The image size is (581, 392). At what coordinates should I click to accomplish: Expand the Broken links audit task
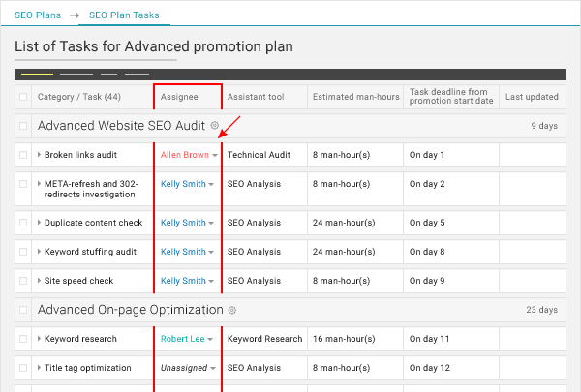[x=39, y=155]
